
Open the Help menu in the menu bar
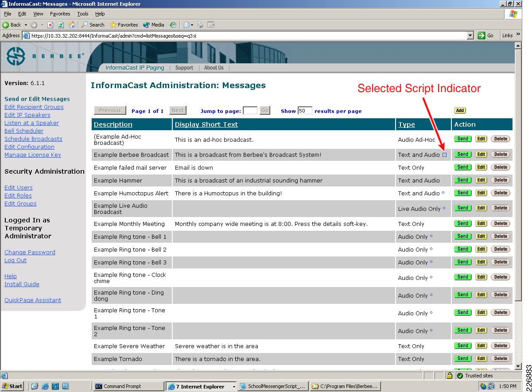[100, 14]
